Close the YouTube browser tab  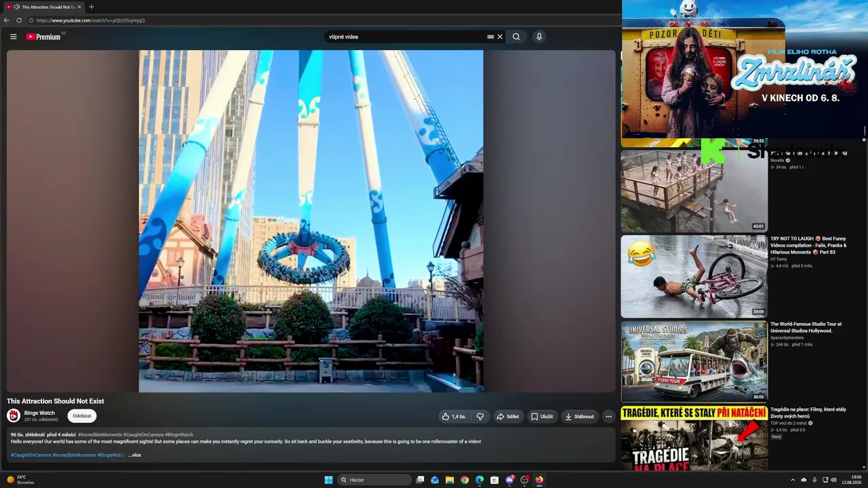79,7
